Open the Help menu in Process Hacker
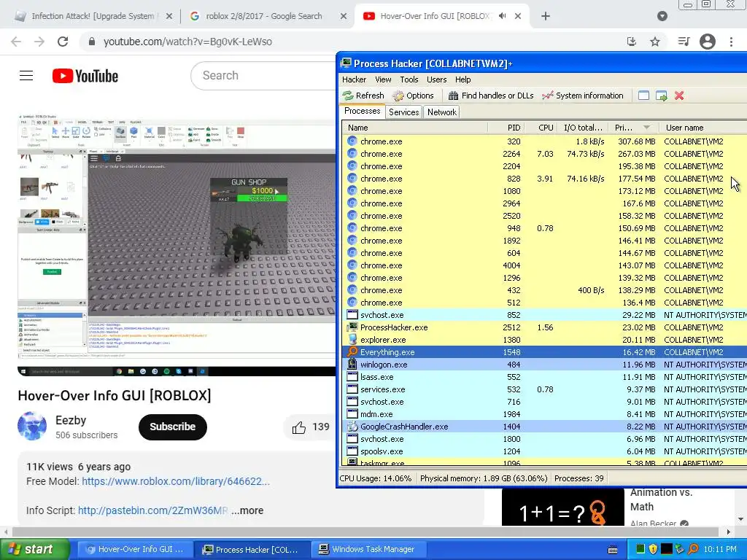This screenshot has width=747, height=560. [x=462, y=79]
